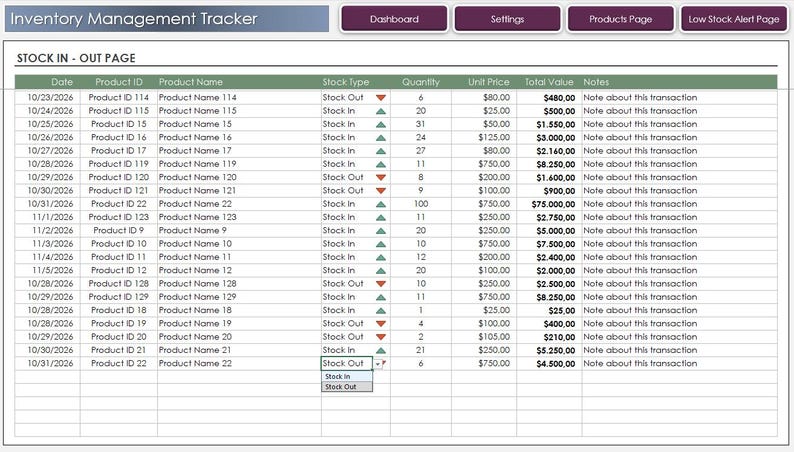Select quantity cell 31
This screenshot has height=452, width=794.
[421, 124]
